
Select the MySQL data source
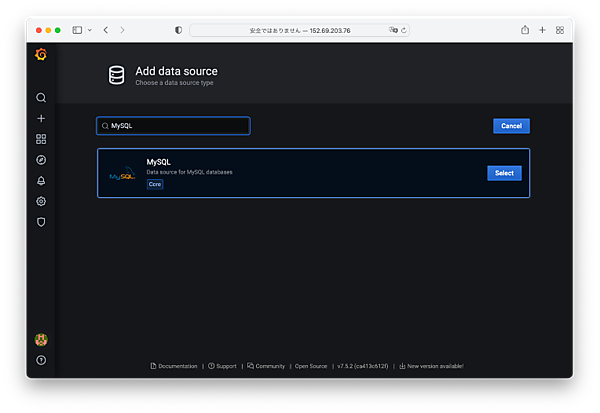point(504,173)
